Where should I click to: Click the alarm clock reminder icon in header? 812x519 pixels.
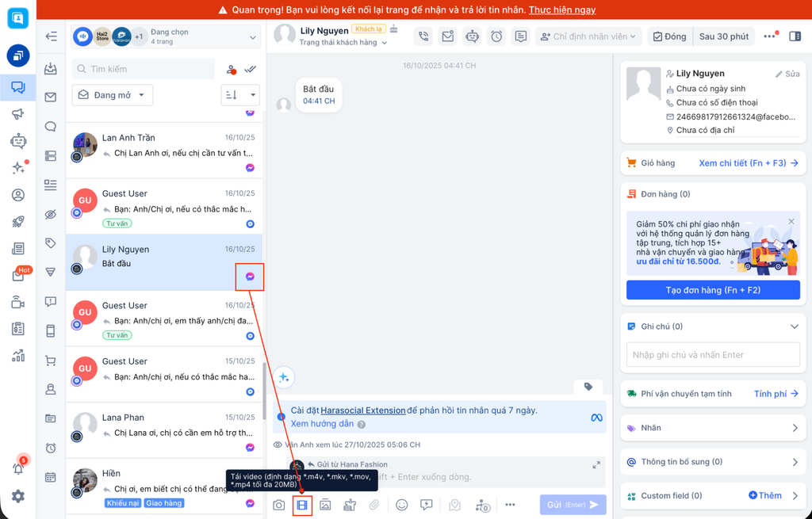(496, 36)
